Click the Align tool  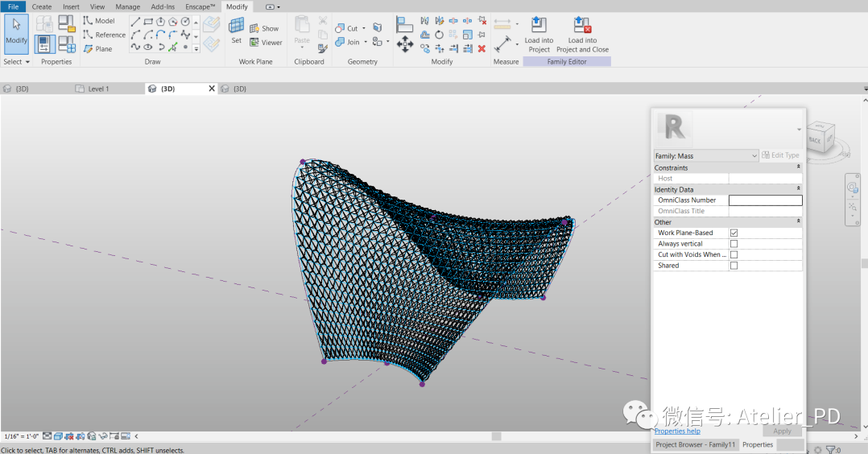pyautogui.click(x=405, y=24)
